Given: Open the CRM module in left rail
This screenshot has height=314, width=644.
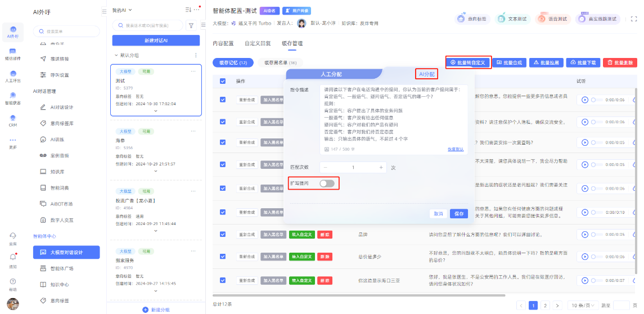Looking at the screenshot, I should click(12, 120).
